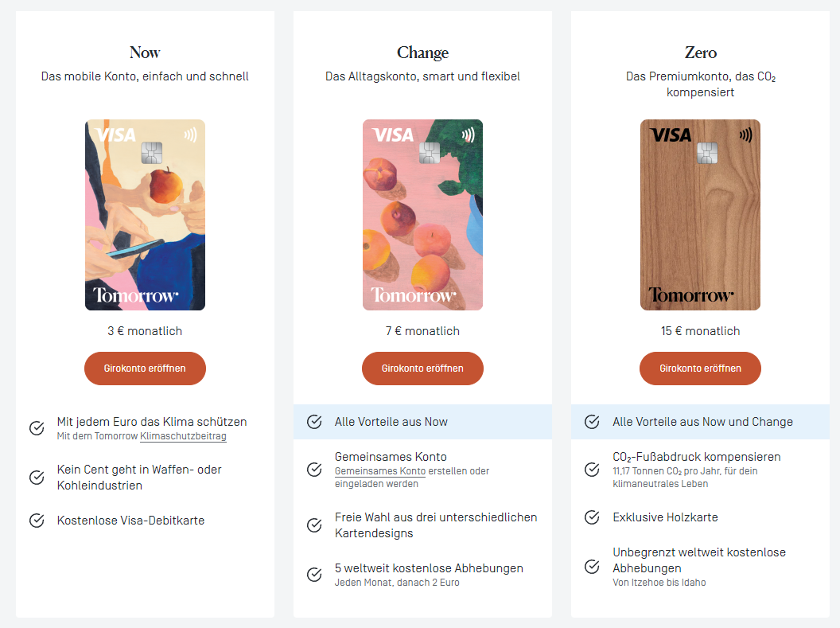Click checkmark next to Alle Vorteile aus Now und Change
This screenshot has height=628, width=840.
(x=592, y=422)
